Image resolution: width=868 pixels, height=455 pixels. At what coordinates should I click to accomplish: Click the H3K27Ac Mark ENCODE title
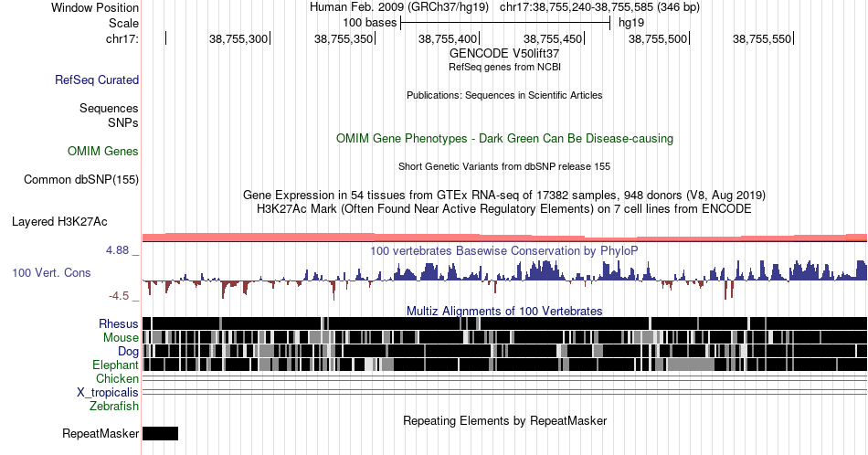[504, 208]
